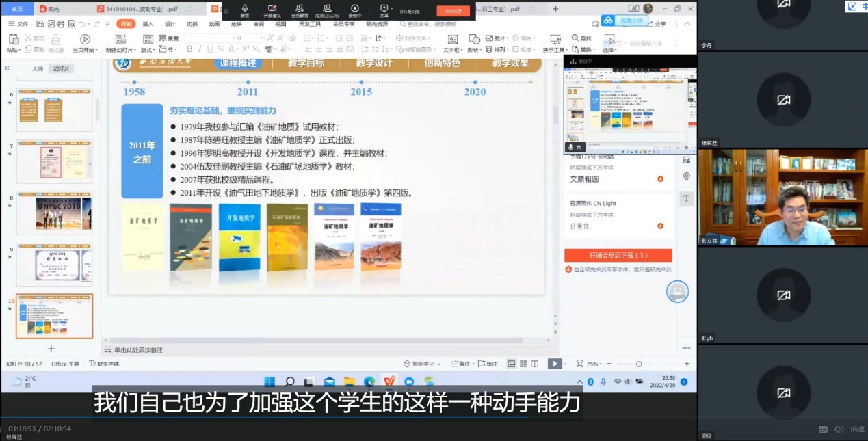Adjust the zoom slider in status bar
The image size is (868, 441).
[639, 364]
